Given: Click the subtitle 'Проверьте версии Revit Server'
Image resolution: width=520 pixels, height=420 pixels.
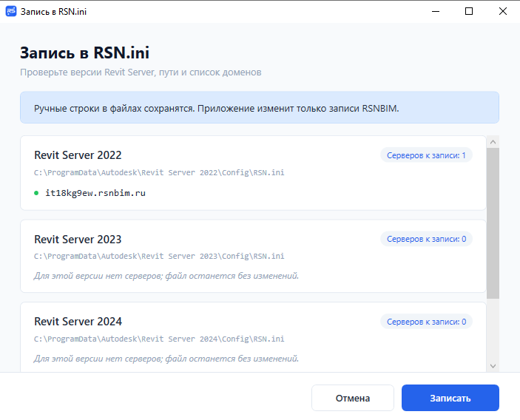Looking at the screenshot, I should pos(141,72).
